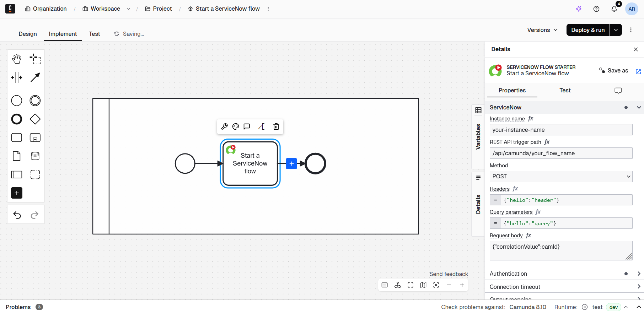Select the Hand tool
The height and width of the screenshot is (313, 644).
[17, 59]
